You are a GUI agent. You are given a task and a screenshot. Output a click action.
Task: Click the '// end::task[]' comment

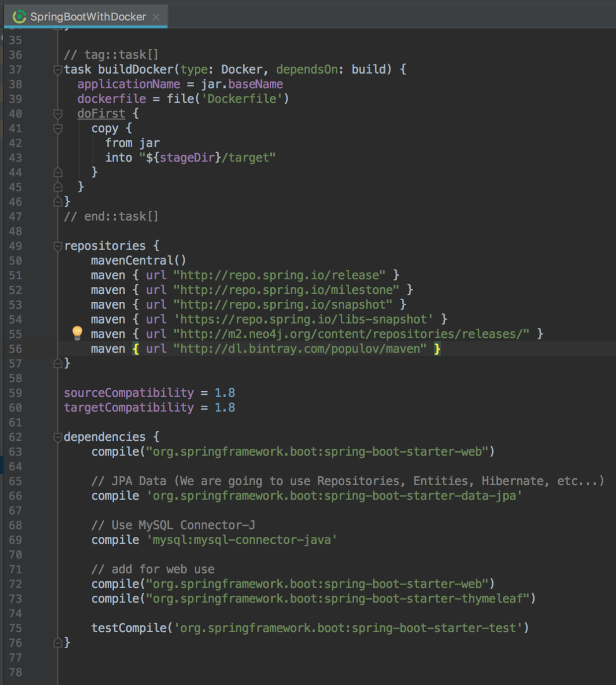pyautogui.click(x=111, y=216)
